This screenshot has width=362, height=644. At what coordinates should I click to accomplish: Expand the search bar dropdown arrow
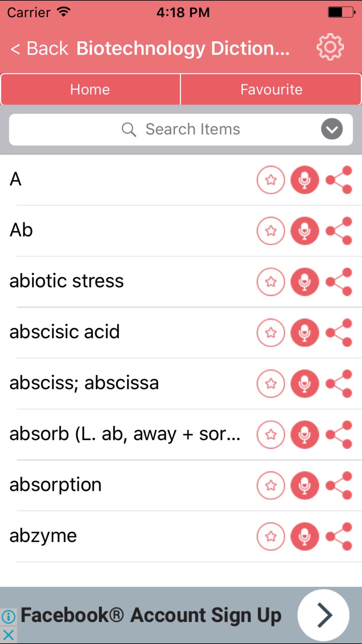click(332, 129)
